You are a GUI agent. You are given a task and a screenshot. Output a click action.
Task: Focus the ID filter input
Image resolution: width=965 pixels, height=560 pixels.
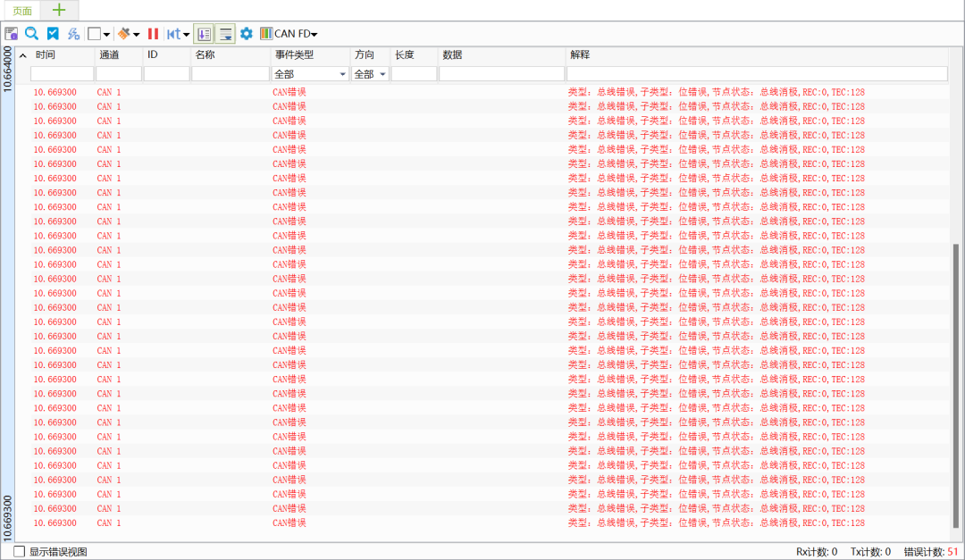tap(167, 74)
